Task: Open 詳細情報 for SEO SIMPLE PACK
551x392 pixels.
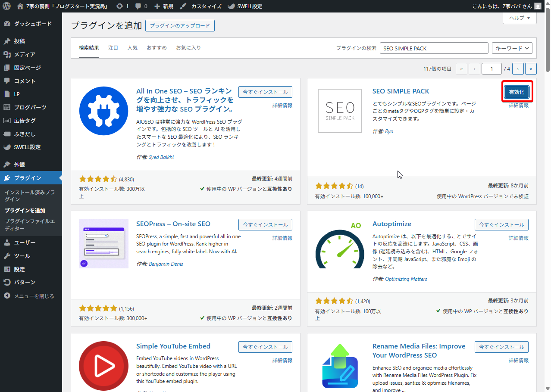Action: (519, 106)
